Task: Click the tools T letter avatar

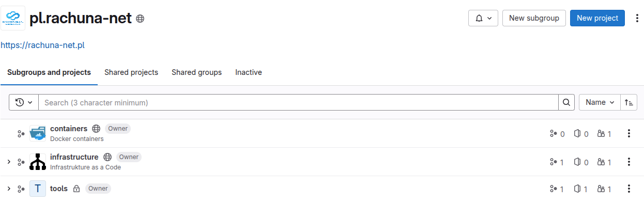Action: point(38,189)
